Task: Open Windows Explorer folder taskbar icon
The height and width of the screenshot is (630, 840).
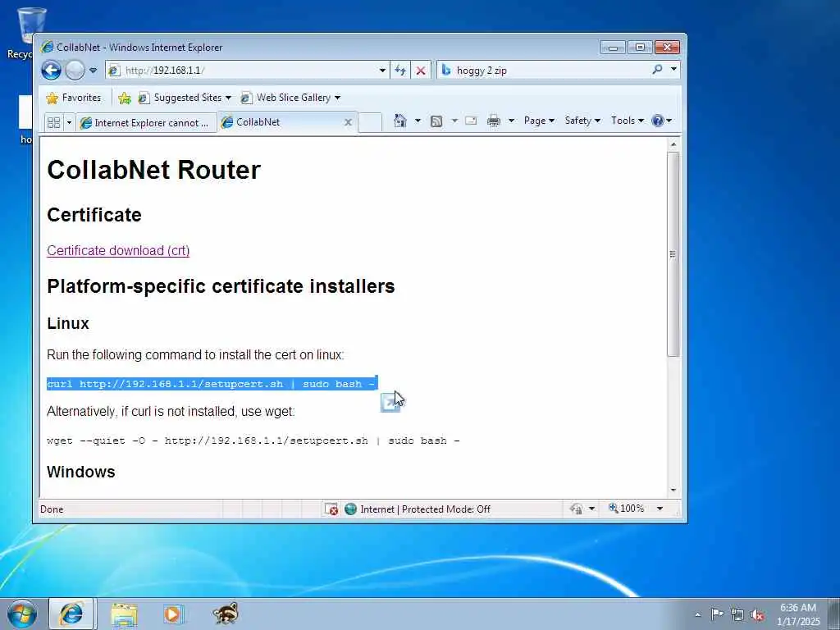Action: click(125, 614)
